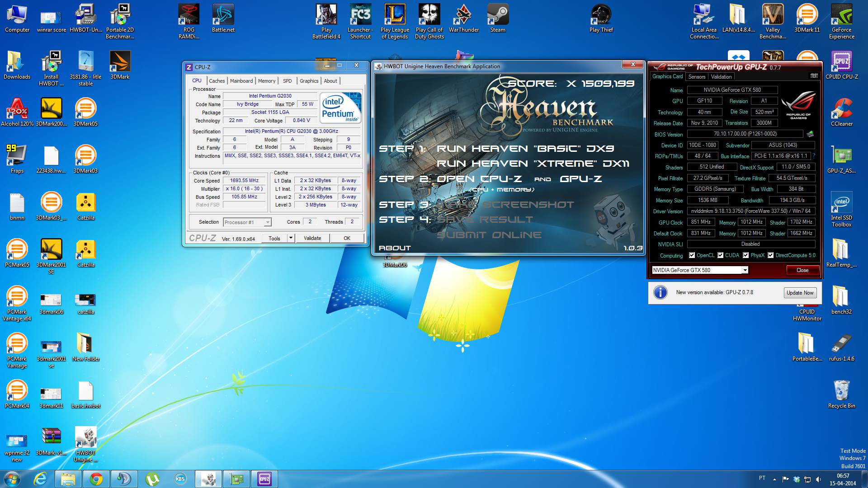
Task: Switch to CPU-Z Caches tab
Action: (x=217, y=81)
